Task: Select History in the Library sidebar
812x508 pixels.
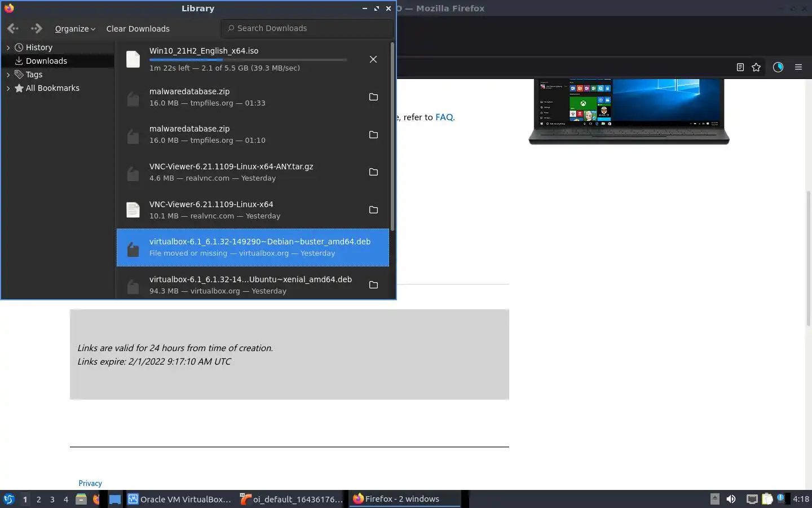Action: pos(39,47)
